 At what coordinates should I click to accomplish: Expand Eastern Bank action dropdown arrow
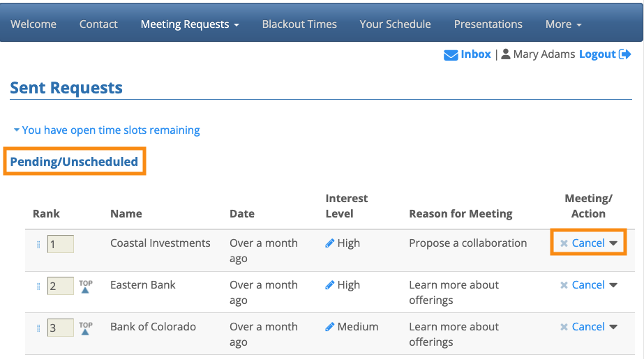tap(613, 285)
